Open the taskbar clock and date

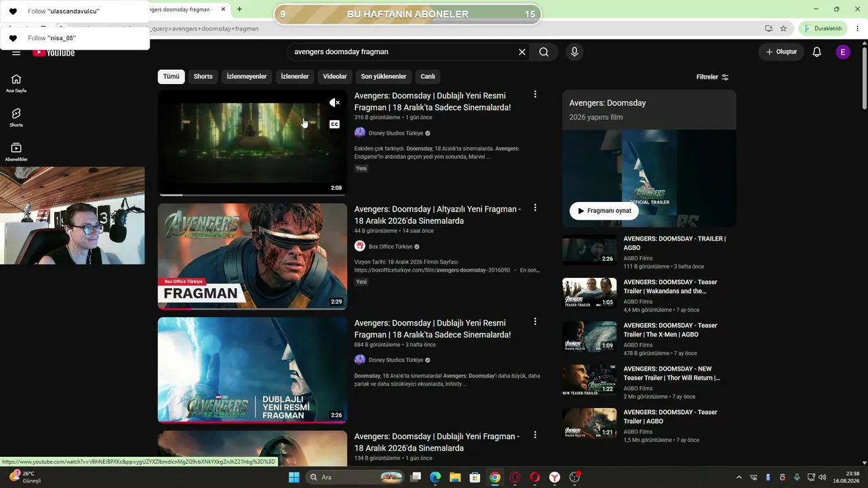(847, 477)
